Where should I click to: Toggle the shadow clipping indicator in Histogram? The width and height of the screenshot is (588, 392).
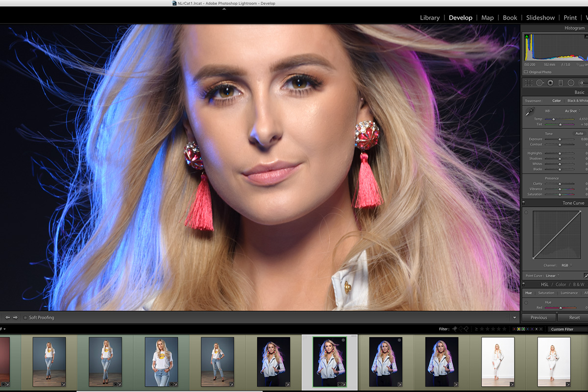(x=527, y=37)
